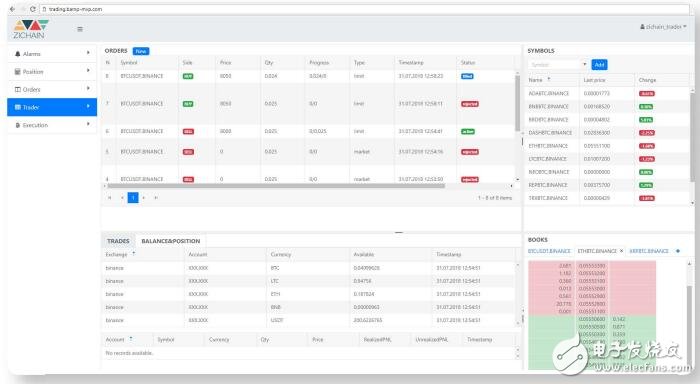The height and width of the screenshot is (384, 700).
Task: Select page 1 in orders pagination
Action: point(133,198)
